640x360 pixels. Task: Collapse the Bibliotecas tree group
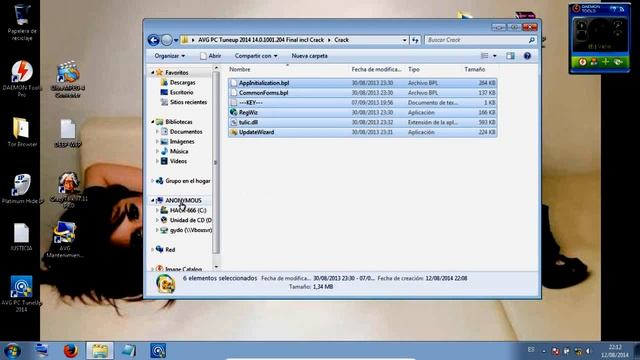point(153,122)
